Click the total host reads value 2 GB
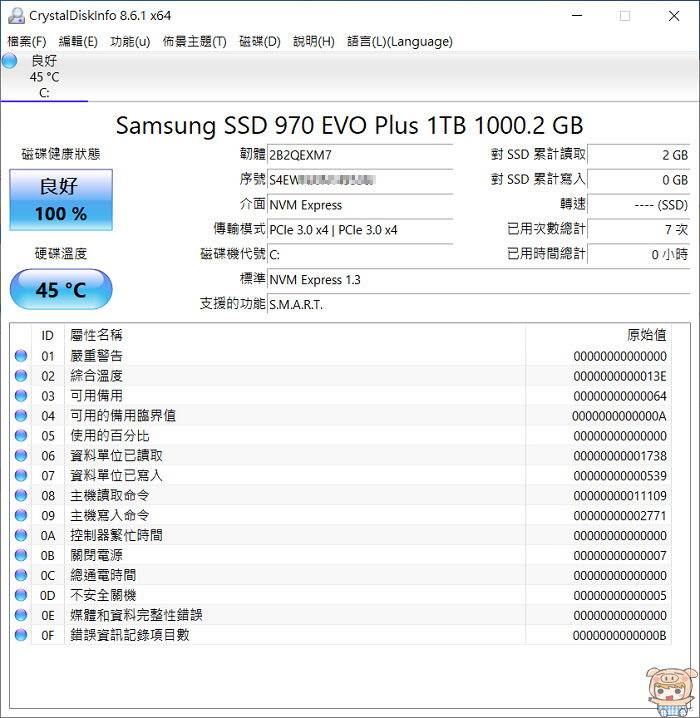700x718 pixels. point(639,155)
